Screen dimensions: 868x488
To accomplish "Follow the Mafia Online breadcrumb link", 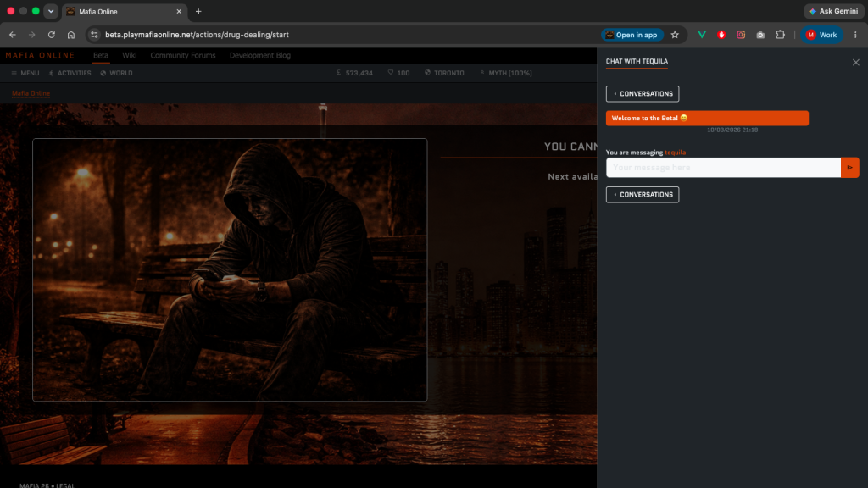I will (31, 93).
